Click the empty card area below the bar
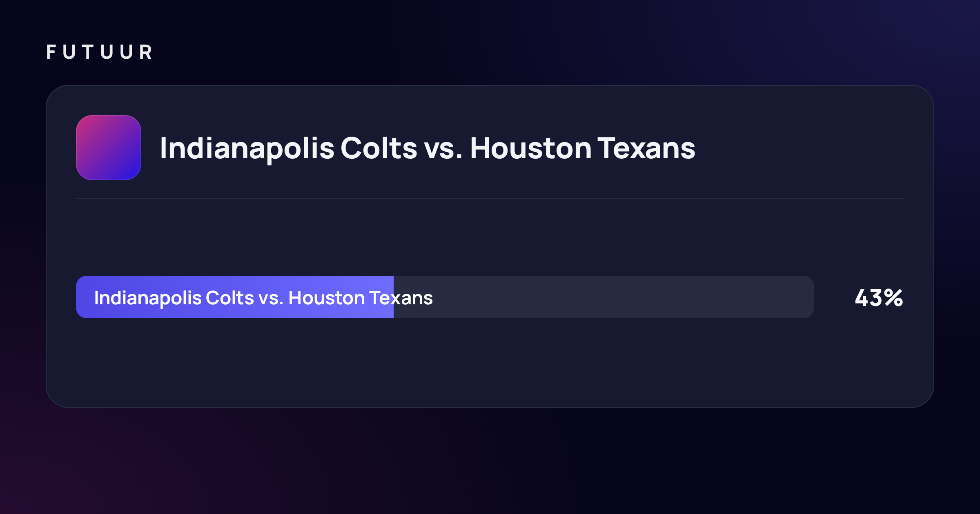 tap(490, 362)
